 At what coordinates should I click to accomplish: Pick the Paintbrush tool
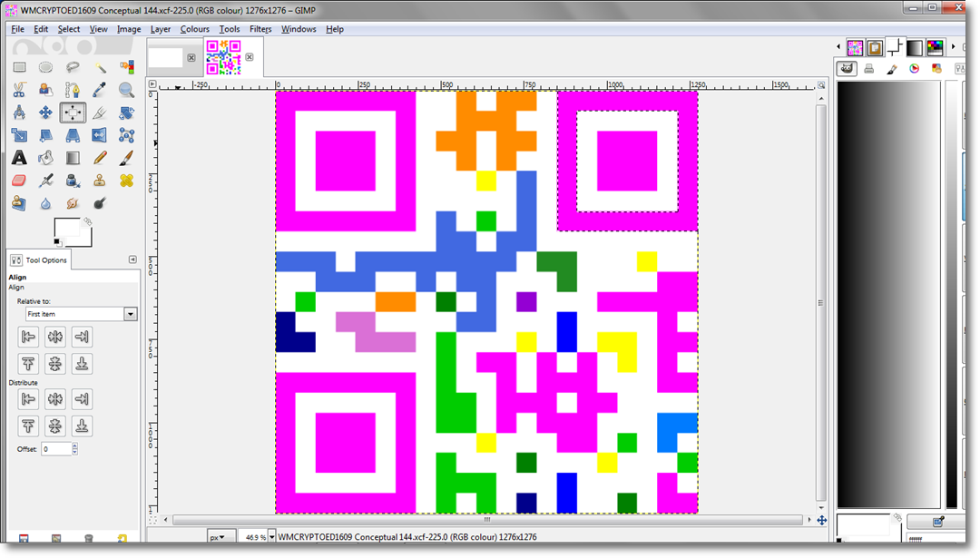click(x=126, y=158)
